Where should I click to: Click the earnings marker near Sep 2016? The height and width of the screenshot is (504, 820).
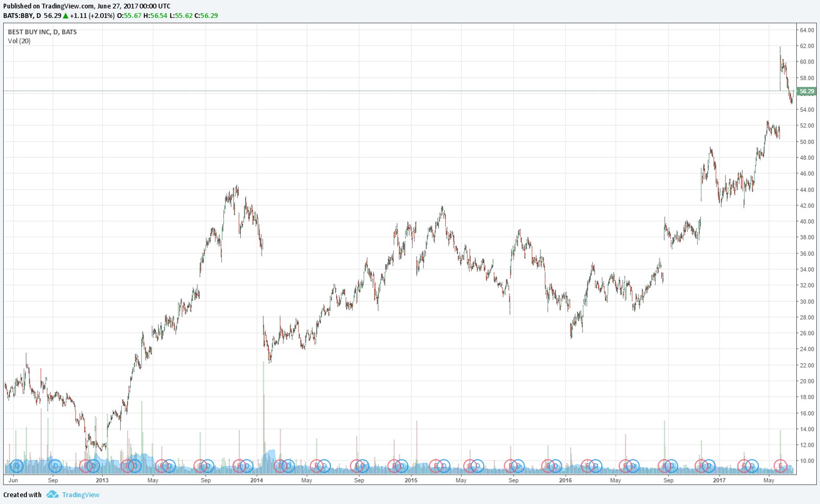(x=664, y=466)
